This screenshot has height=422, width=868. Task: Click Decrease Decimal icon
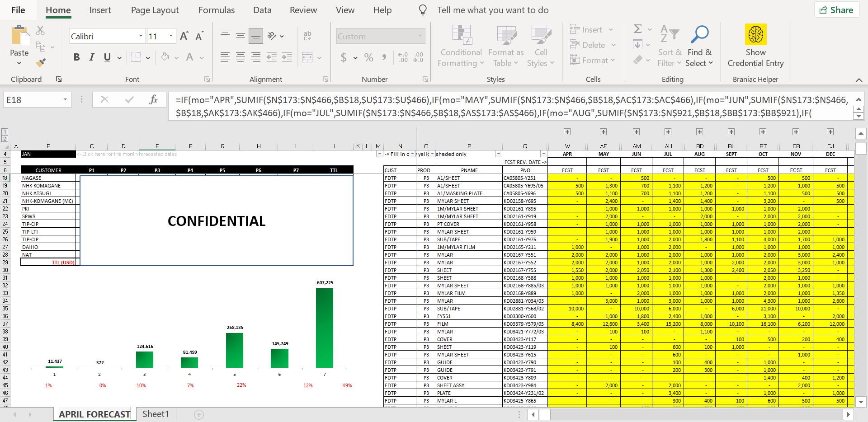click(419, 57)
